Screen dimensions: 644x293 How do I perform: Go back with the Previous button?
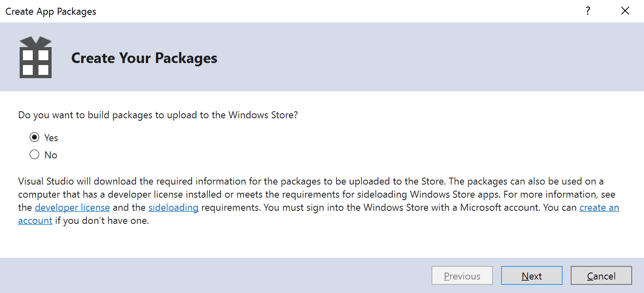[462, 275]
